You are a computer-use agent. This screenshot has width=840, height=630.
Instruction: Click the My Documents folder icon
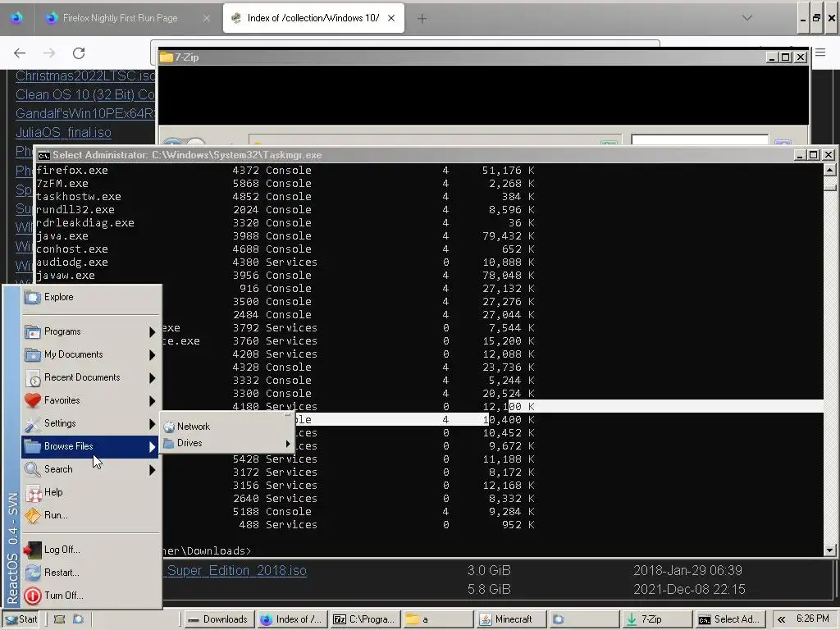[x=33, y=355]
